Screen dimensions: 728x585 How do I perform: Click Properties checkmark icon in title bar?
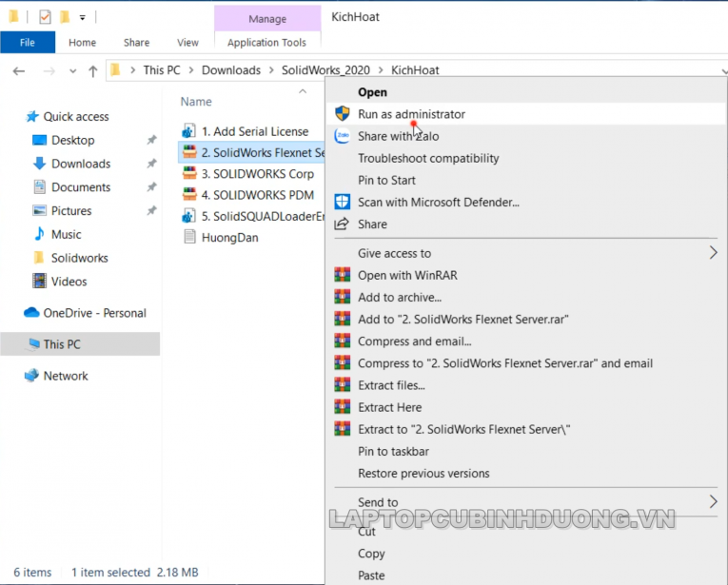tap(45, 17)
